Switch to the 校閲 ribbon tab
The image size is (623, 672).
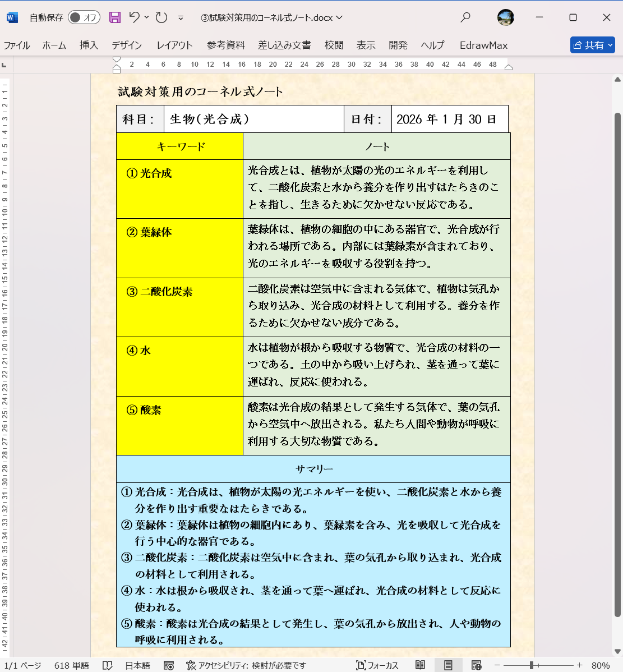(x=334, y=45)
